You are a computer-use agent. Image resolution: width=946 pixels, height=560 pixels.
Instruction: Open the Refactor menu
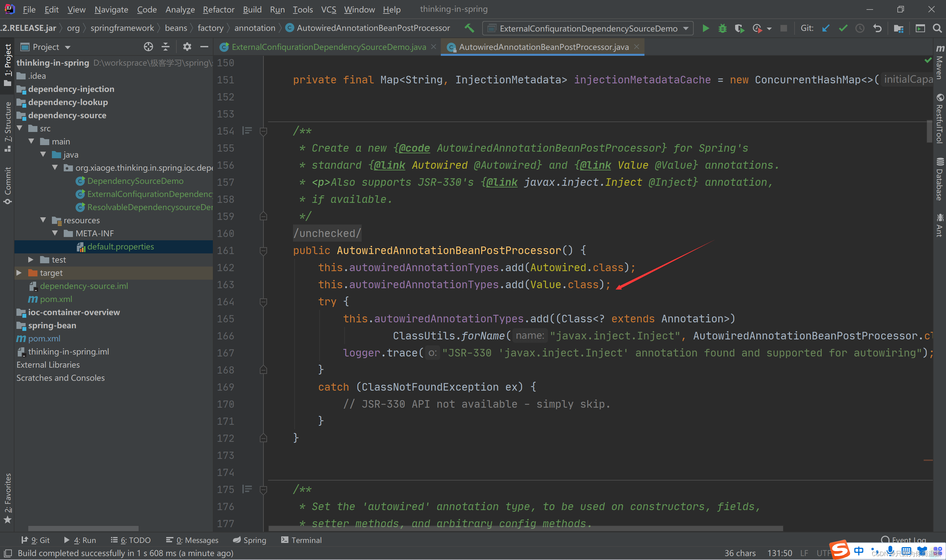click(x=218, y=10)
